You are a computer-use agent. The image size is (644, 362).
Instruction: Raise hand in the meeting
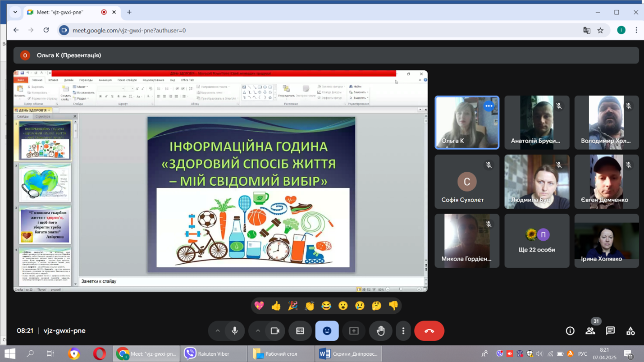(381, 331)
